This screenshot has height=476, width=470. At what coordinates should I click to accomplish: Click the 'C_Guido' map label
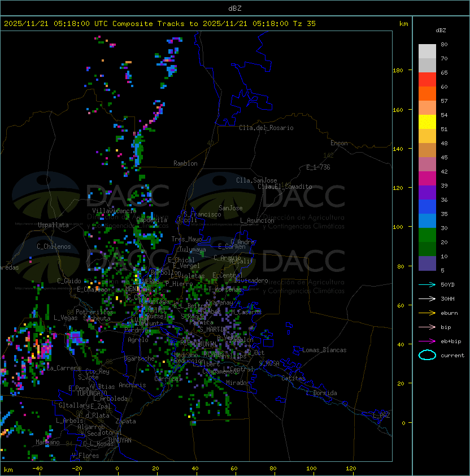[69, 281]
